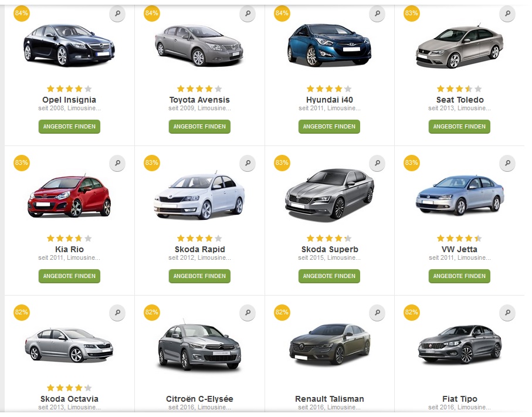
Task: Open magnifier icon on Hyundai i40 card
Action: (377, 14)
